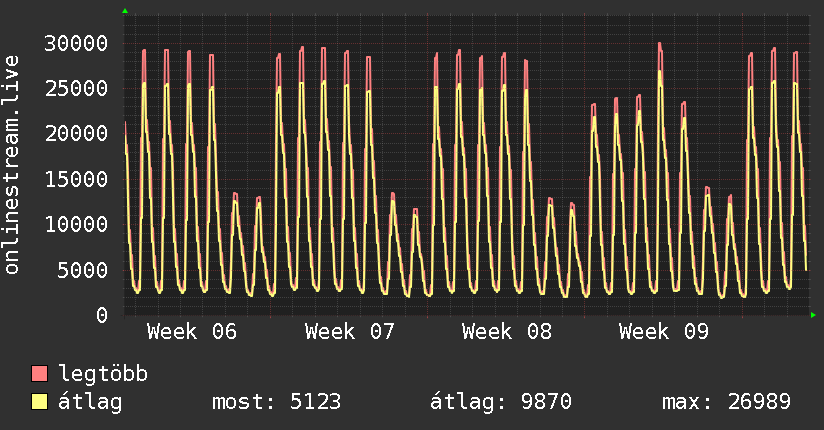Click the onlinestream.live vertical axis title
824x430 pixels.
[x=13, y=165]
